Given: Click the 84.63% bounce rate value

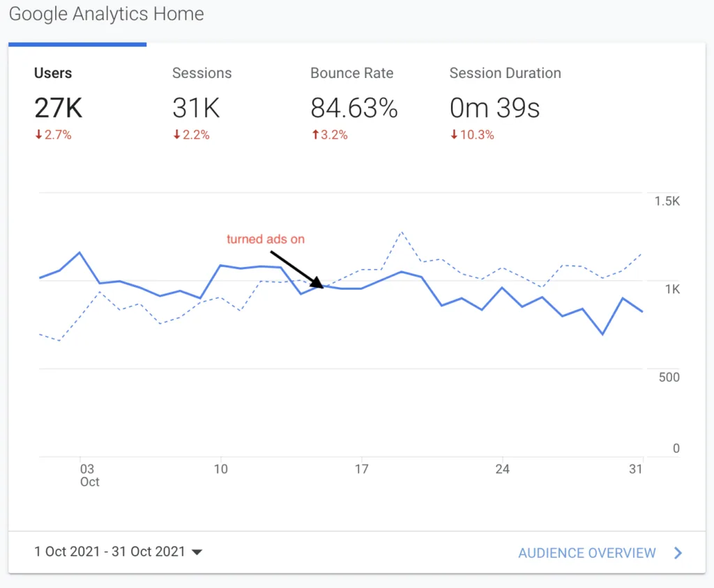Looking at the screenshot, I should coord(354,108).
